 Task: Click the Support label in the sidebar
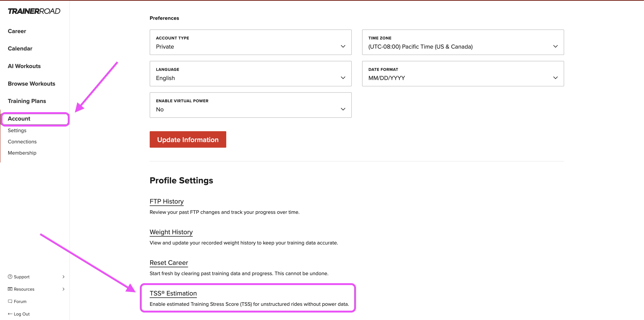(22, 277)
